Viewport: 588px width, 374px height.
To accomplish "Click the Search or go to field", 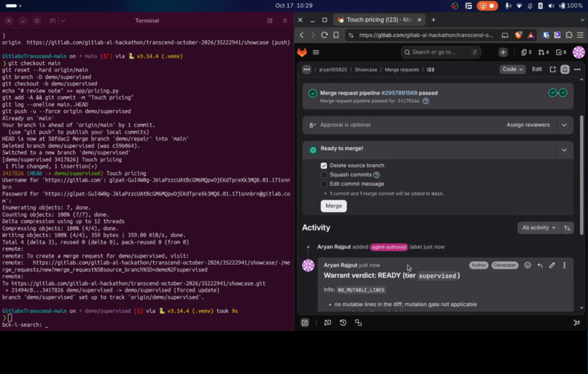I will (x=441, y=52).
